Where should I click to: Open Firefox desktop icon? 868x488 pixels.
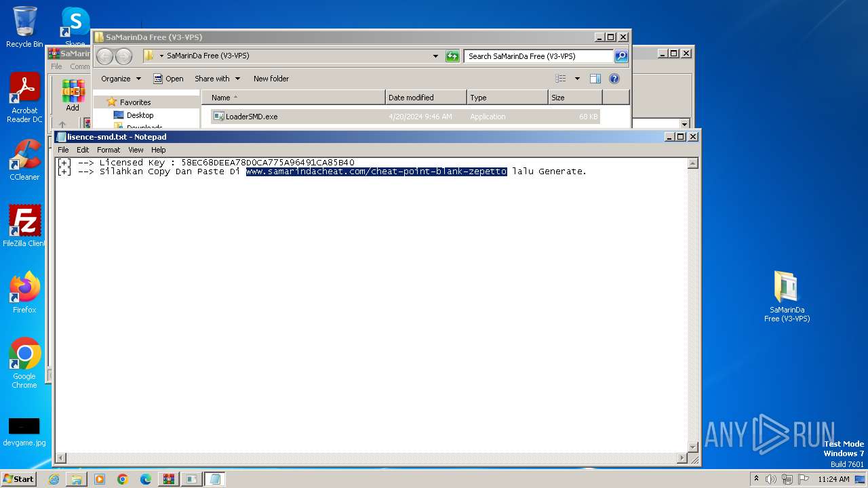point(24,293)
